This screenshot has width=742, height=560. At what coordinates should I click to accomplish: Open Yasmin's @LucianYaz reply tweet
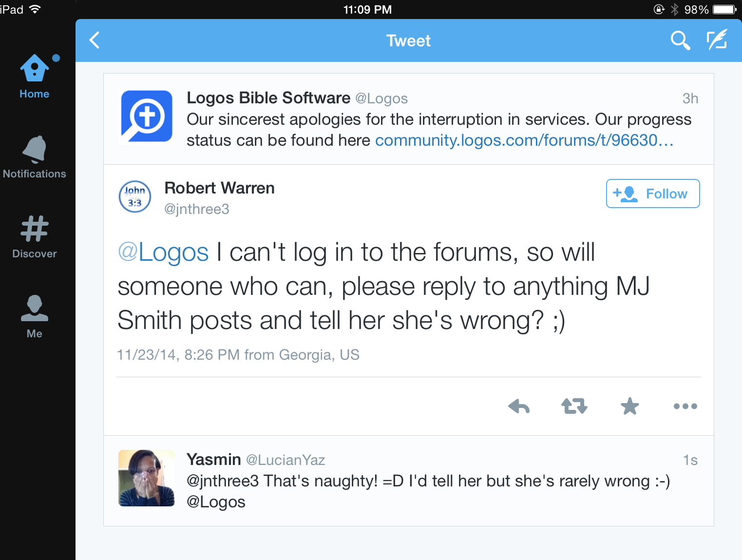coord(429,481)
